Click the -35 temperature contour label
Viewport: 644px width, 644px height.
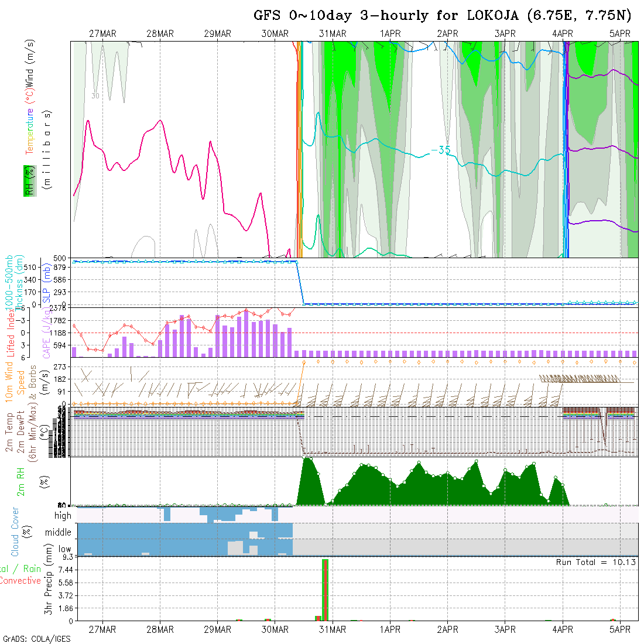440,150
